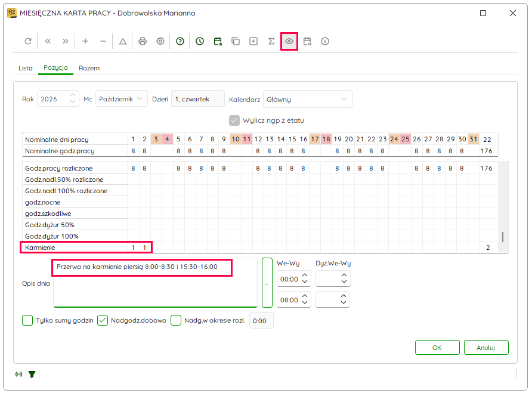The width and height of the screenshot is (532, 393).
Task: Click the filter funnel icon in status bar
Action: click(32, 375)
